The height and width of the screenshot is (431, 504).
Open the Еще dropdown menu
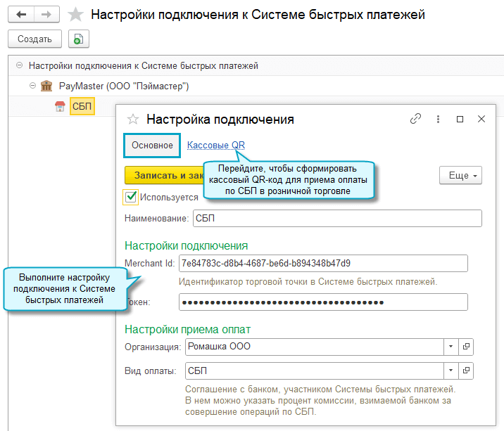point(460,175)
